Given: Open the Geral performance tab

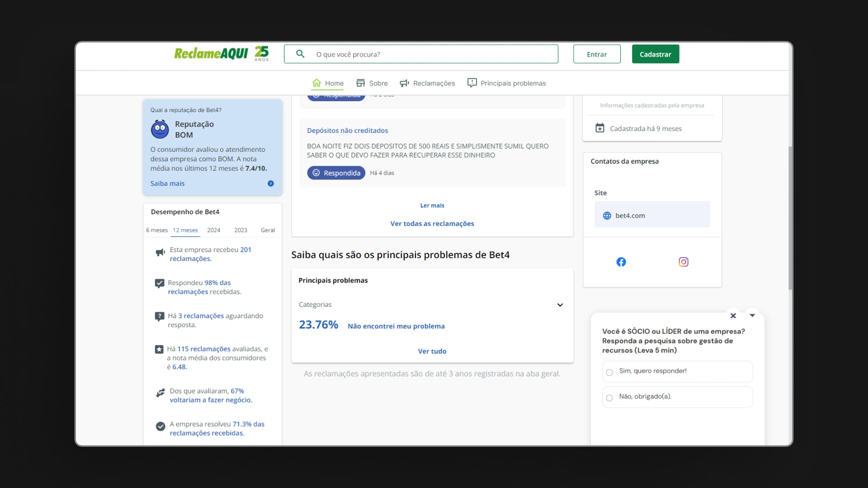Looking at the screenshot, I should point(268,230).
